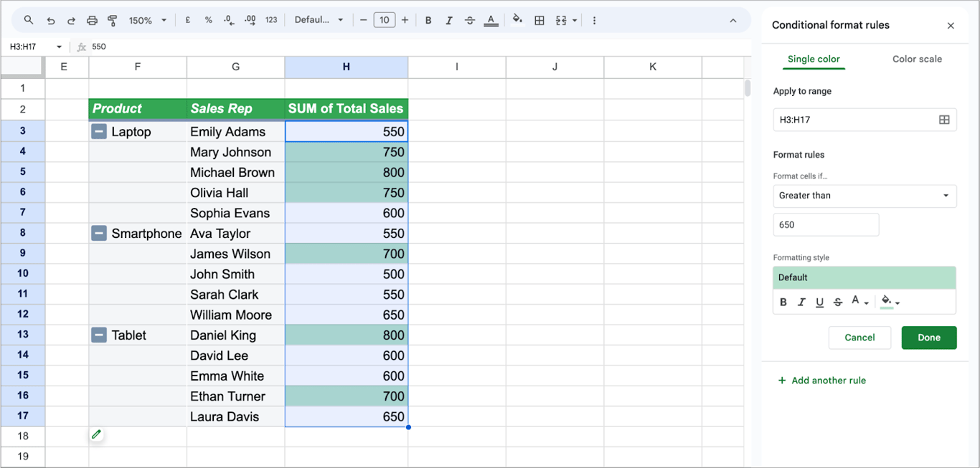Toggle strikethrough in the formatting style bar

click(x=837, y=302)
